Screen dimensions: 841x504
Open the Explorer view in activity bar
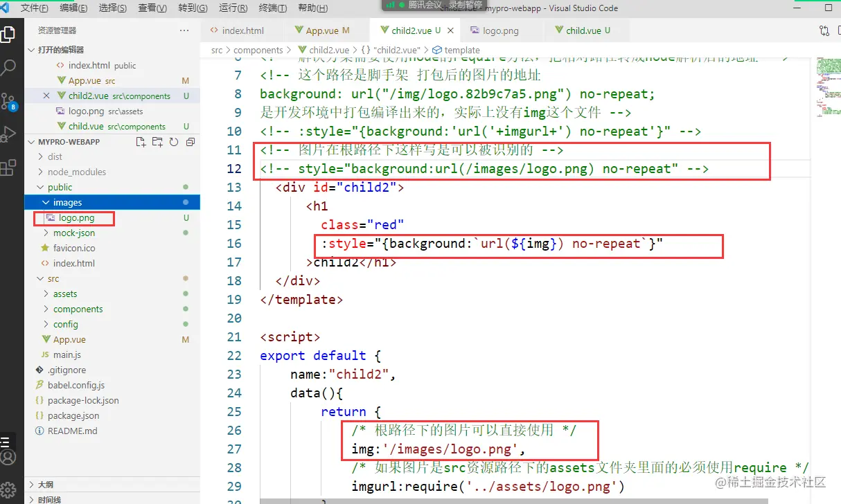(x=8, y=34)
